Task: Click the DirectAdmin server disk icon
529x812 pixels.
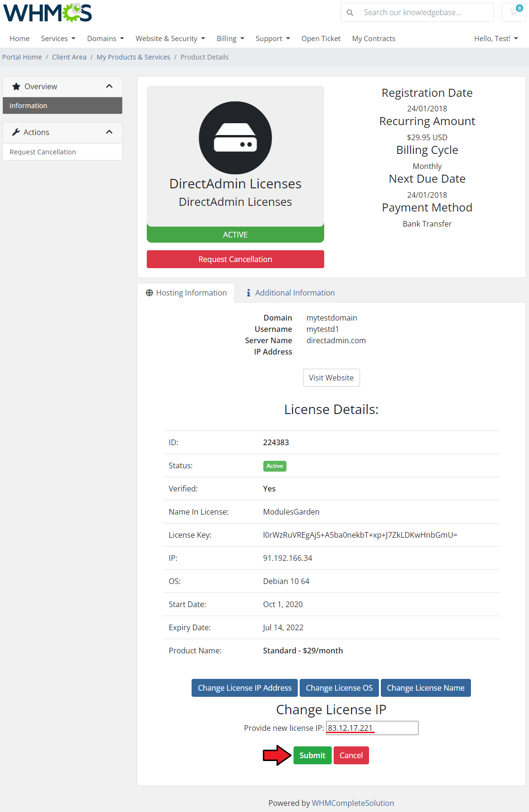Action: [x=235, y=138]
